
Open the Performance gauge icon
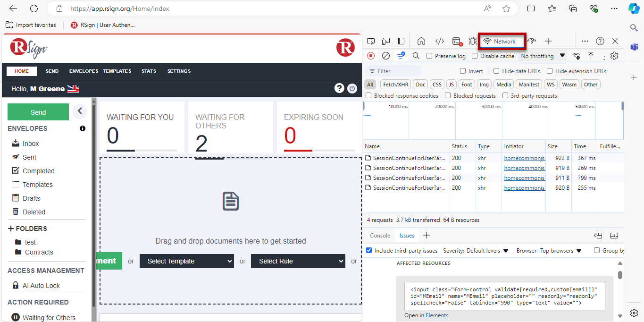coord(532,41)
